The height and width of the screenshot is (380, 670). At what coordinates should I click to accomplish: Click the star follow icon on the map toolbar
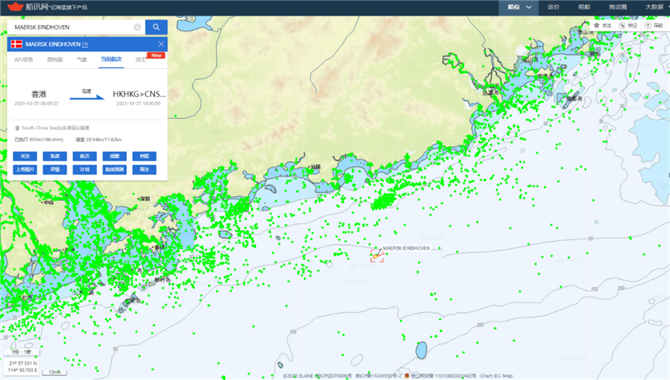(x=597, y=25)
